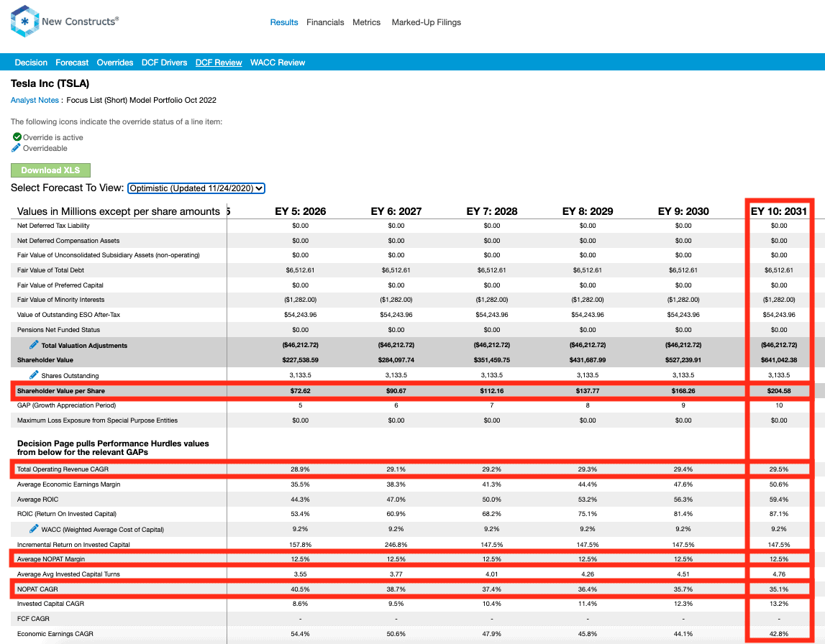Image resolution: width=825 pixels, height=644 pixels.
Task: Click the Shares Outstanding row label
Action: 70,375
